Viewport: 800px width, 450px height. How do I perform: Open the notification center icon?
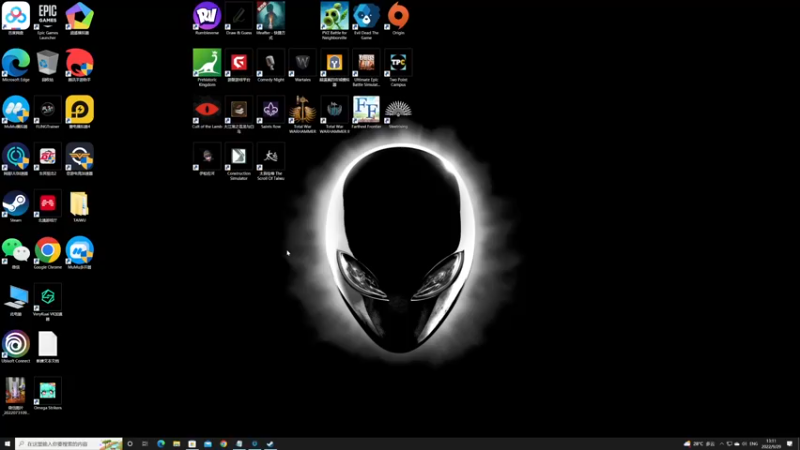[x=790, y=444]
